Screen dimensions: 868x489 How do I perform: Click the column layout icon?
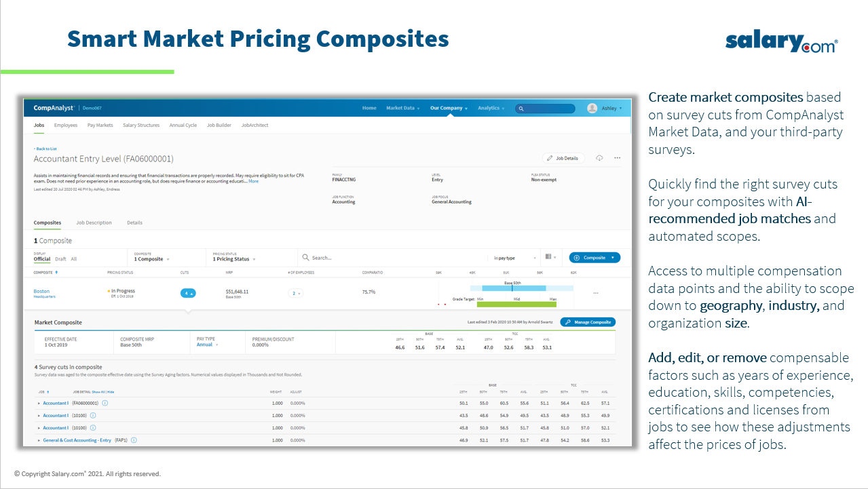click(x=548, y=258)
